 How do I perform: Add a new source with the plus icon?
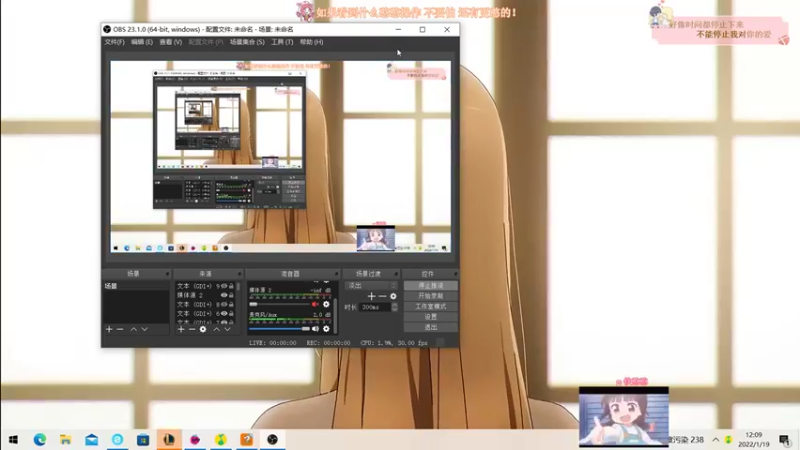(x=181, y=330)
